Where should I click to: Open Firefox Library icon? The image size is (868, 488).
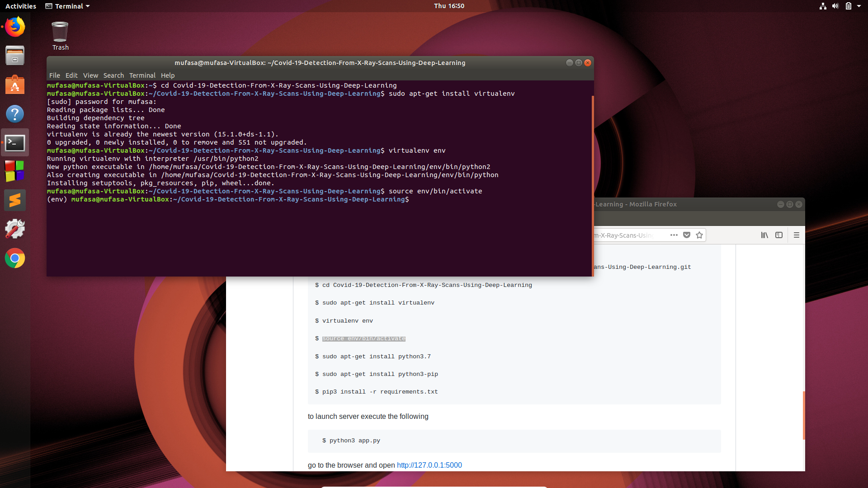point(764,235)
